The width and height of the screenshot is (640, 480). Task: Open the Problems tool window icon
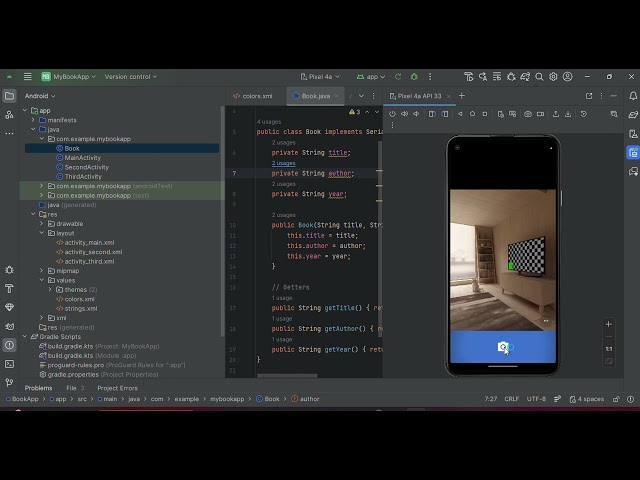[x=9, y=345]
